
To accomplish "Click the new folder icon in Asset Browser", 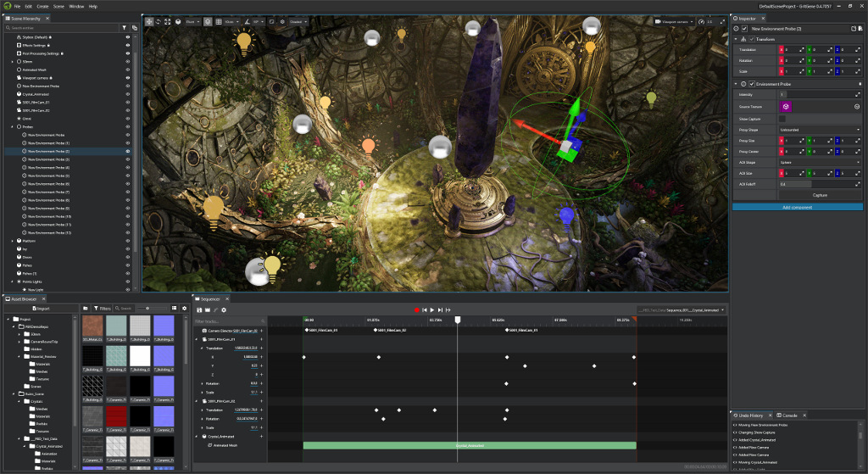I will pos(86,308).
